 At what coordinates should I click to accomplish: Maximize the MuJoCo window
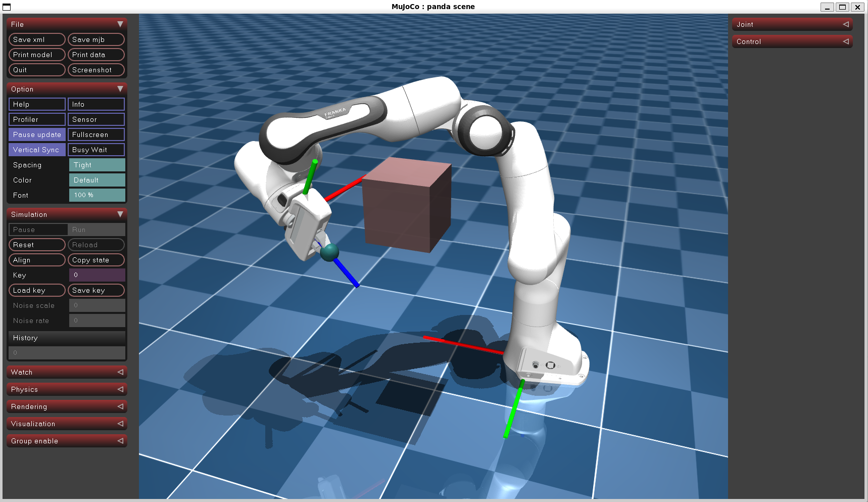[842, 7]
